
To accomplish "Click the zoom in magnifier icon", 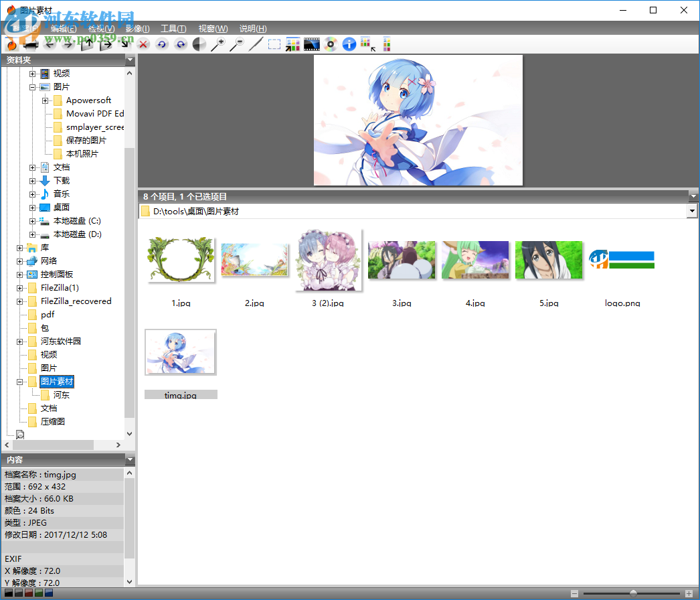I will coord(218,44).
